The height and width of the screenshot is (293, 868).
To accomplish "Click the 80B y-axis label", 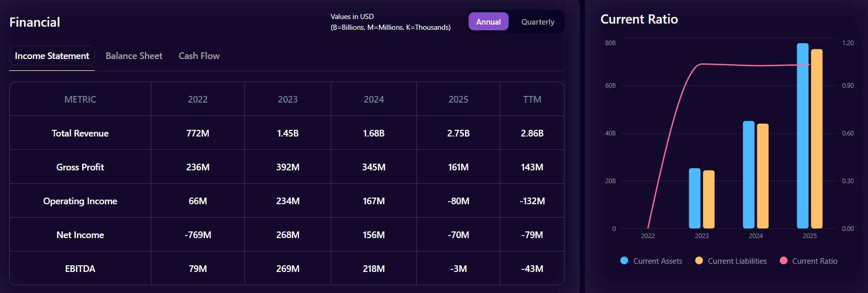I will coord(610,43).
